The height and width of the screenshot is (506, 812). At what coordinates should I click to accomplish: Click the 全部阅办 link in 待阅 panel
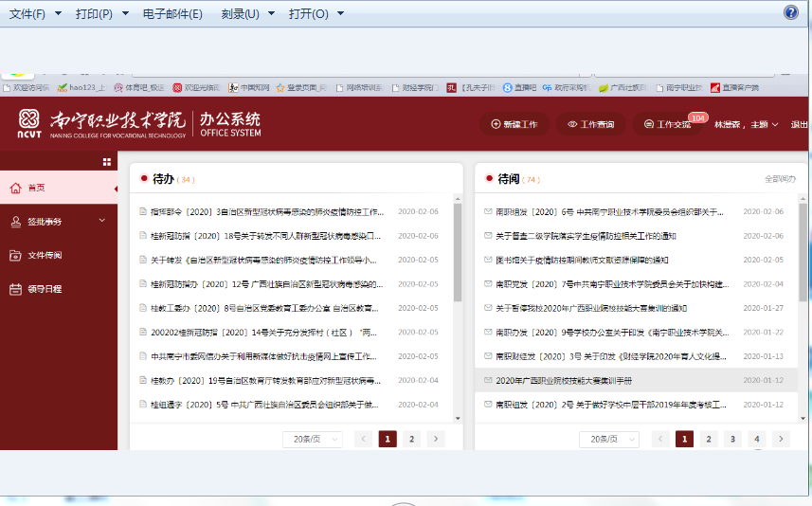[x=780, y=179]
